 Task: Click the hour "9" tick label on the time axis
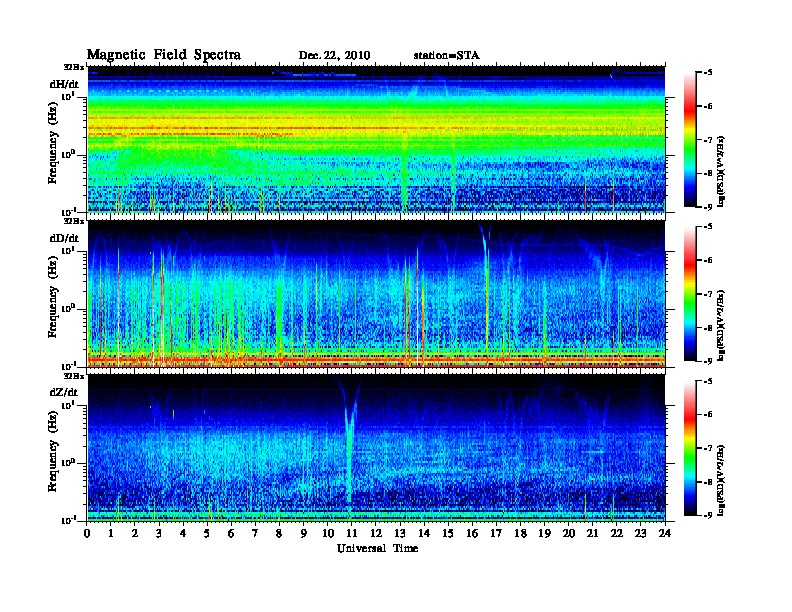tap(303, 533)
